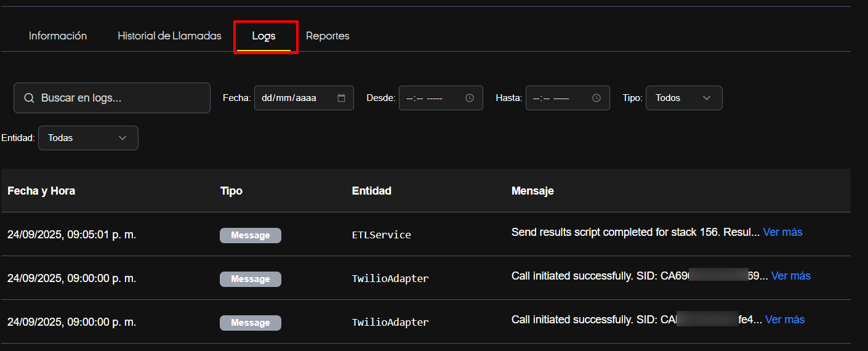Click the Fecha date input field
Screen dimensions: 868x351
(x=295, y=98)
